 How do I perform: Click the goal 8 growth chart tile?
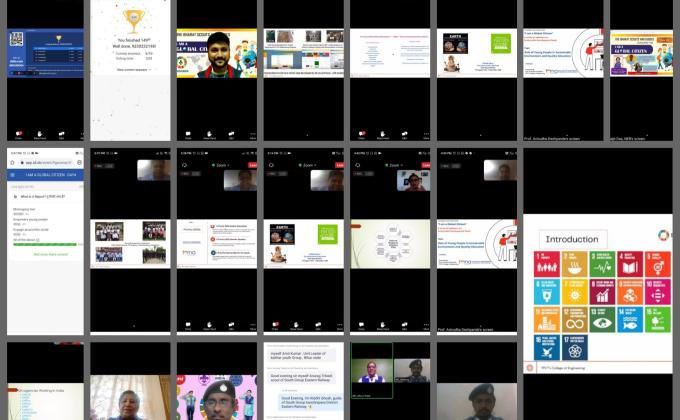[x=602, y=292]
